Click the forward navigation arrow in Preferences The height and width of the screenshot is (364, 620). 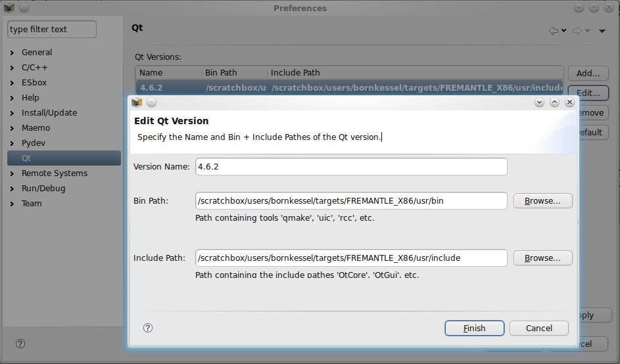coord(577,31)
